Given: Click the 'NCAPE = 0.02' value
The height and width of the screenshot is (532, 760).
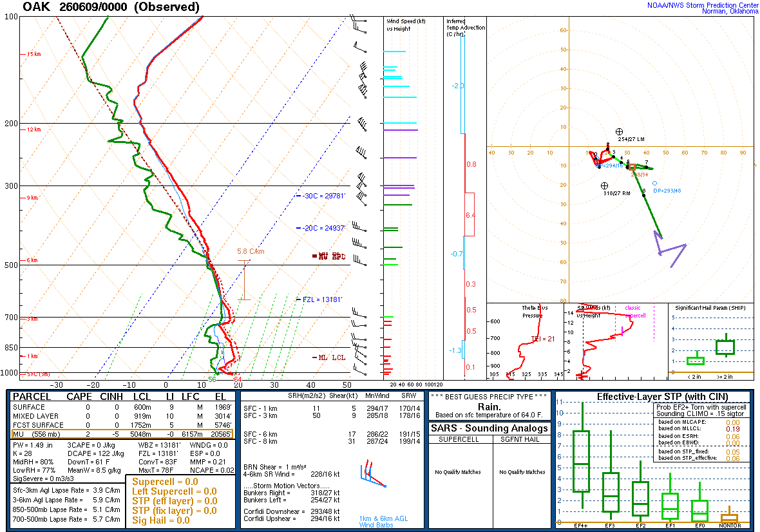Looking at the screenshot, I should 212,470.
